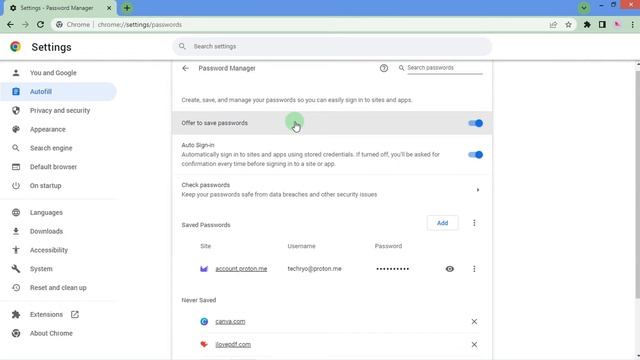Click the Search passwords field
Screen dimensions: 640x360
click(444, 68)
